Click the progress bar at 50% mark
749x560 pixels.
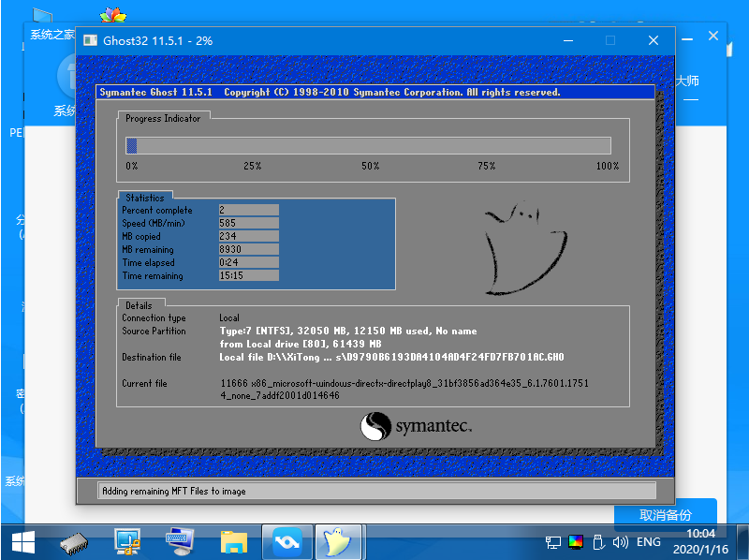pos(370,145)
